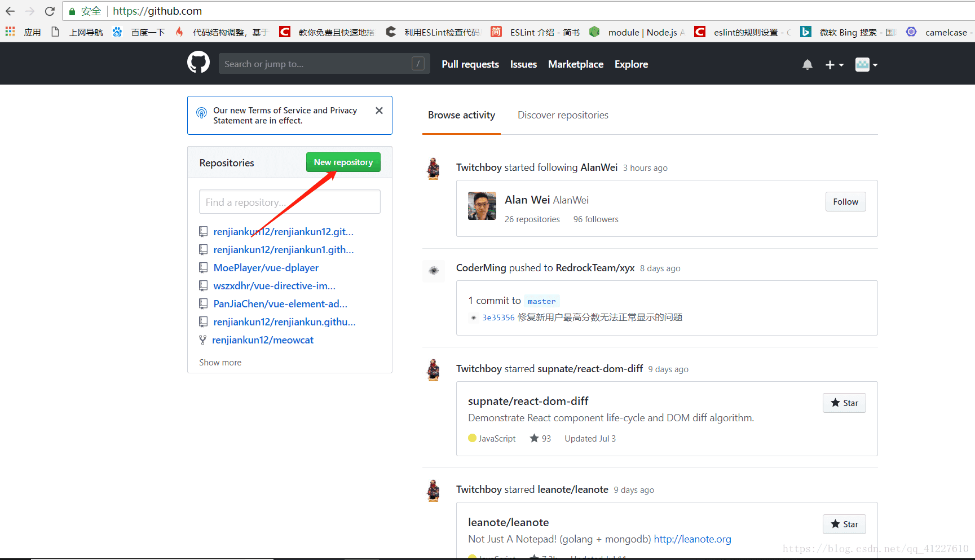Visit http://leanote.org link
975x560 pixels.
tap(692, 539)
